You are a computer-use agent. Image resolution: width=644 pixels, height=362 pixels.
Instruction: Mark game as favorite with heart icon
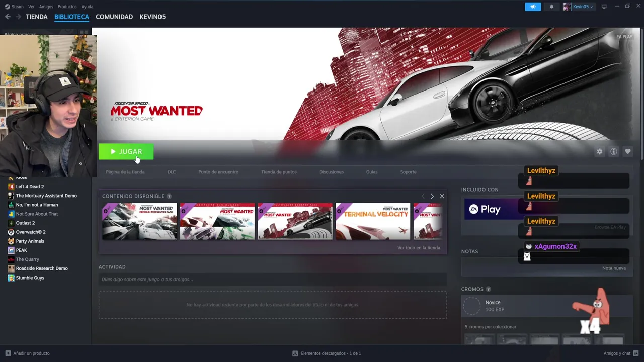click(x=627, y=151)
